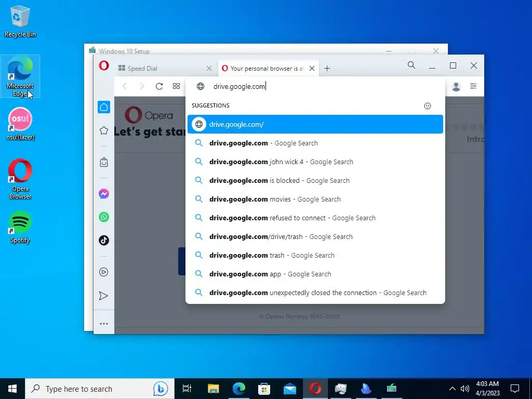Open File Explorer from the taskbar
Image resolution: width=532 pixels, height=399 pixels.
tap(213, 389)
